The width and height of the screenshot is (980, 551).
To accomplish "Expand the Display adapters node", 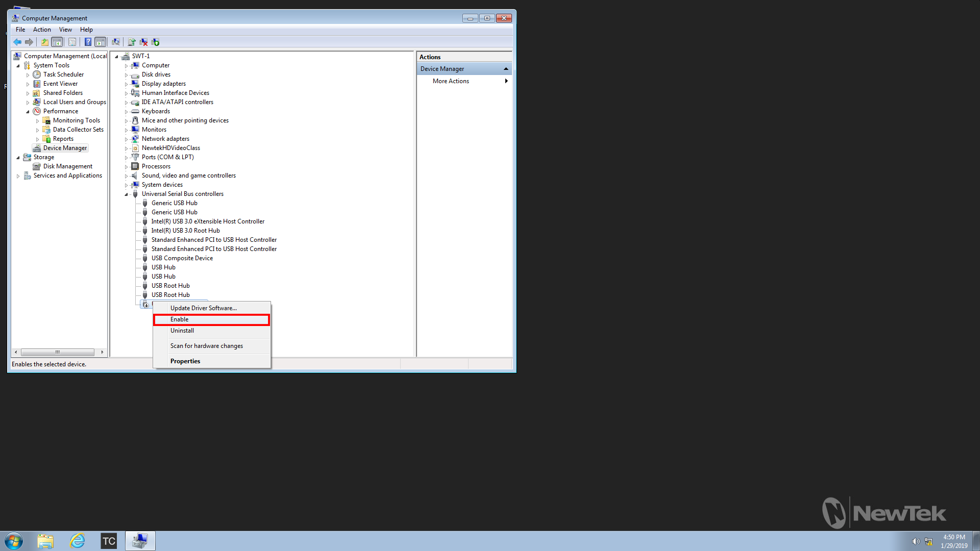I will coord(127,84).
